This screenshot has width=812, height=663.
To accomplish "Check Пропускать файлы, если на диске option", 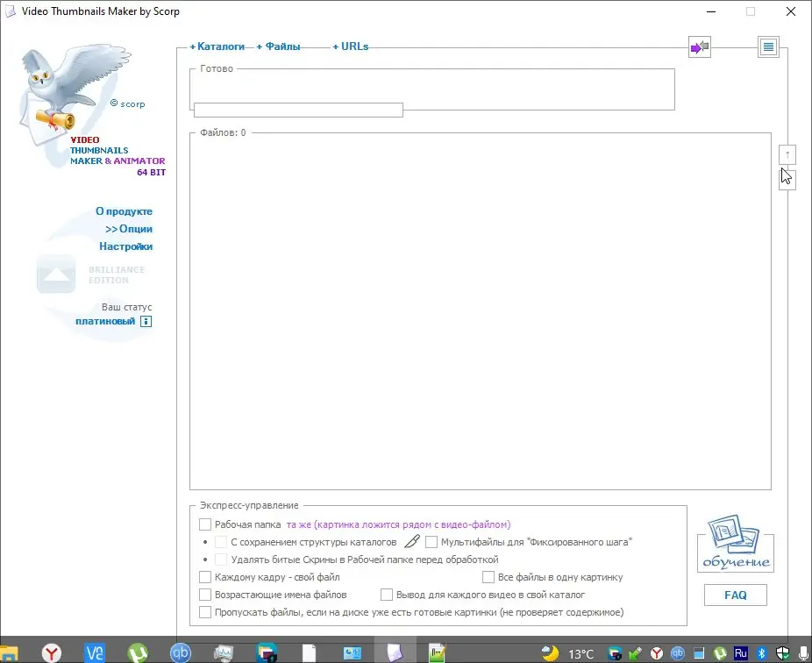I will coord(205,612).
